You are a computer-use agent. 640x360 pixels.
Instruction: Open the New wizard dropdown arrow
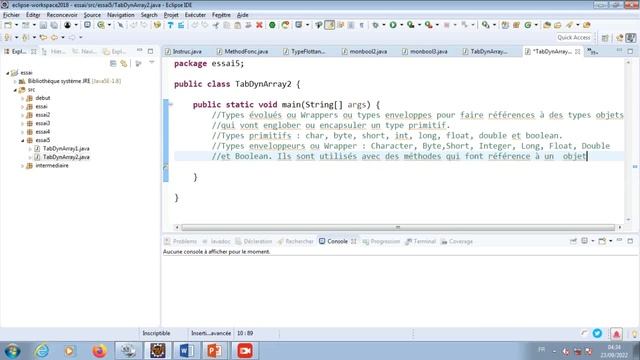pyautogui.click(x=16, y=25)
